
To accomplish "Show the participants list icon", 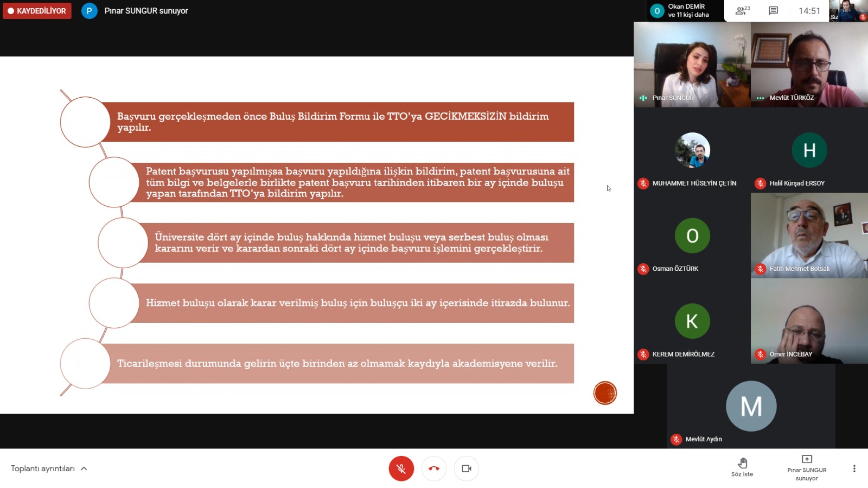I will [x=742, y=11].
